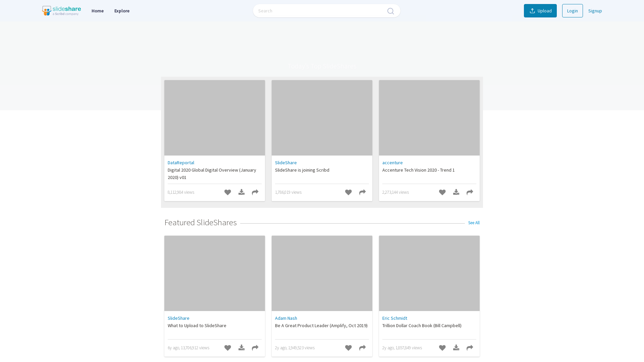Image resolution: width=644 pixels, height=362 pixels.
Task: Open Eric Schmidt author profile
Action: point(395,318)
